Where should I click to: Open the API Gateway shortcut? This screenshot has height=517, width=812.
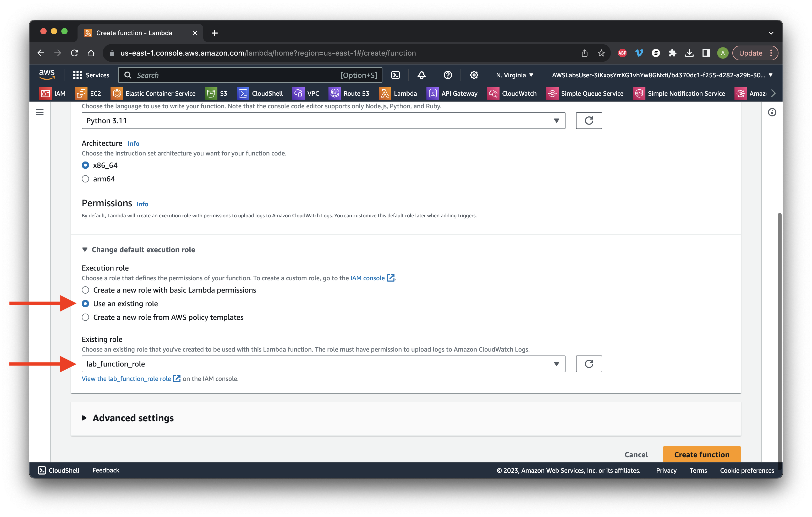(x=452, y=94)
